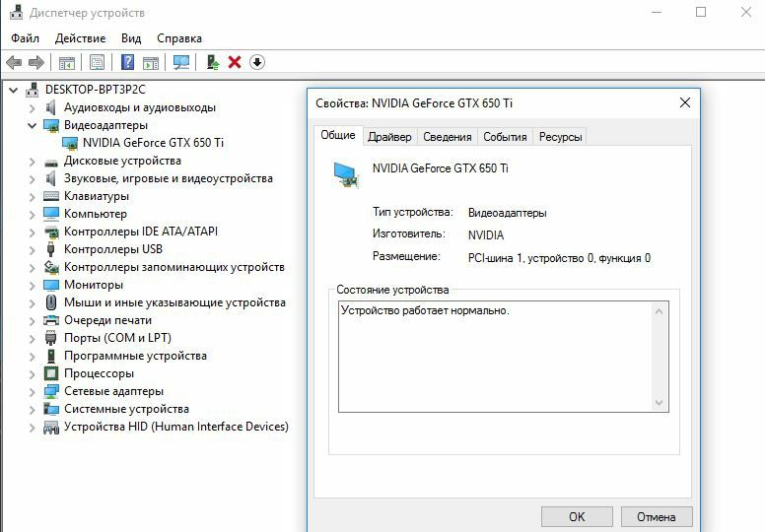Click the Отмена button
Screen dimensions: 765x532
pyautogui.click(x=657, y=517)
